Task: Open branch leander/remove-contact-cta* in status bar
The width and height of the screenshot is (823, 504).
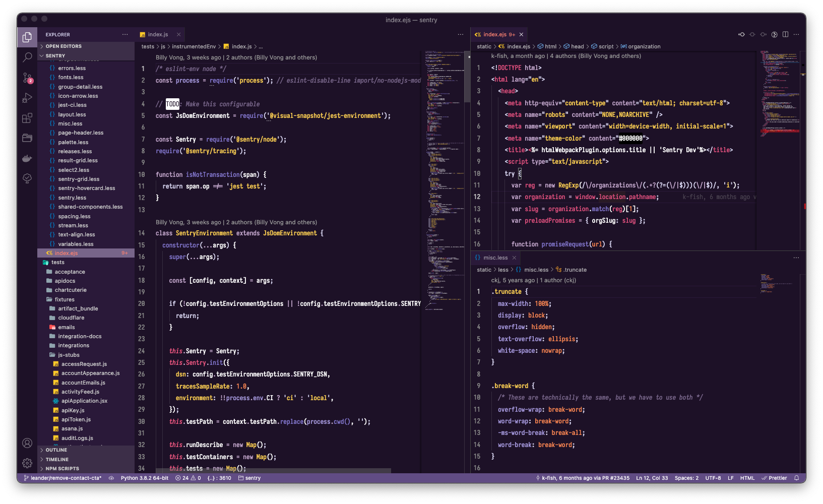Action: tap(62, 478)
